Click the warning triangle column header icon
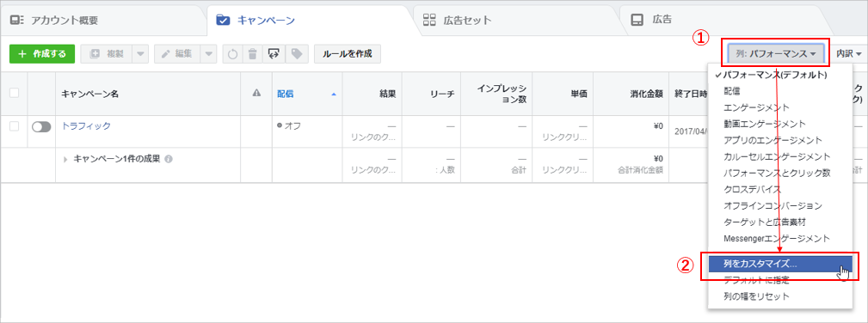This screenshot has width=868, height=323. [x=256, y=94]
